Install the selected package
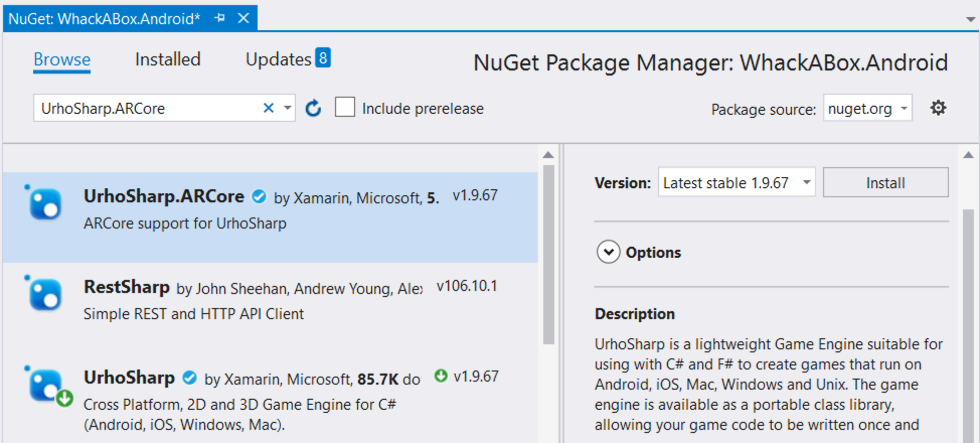Image resolution: width=980 pixels, height=443 pixels. click(885, 183)
